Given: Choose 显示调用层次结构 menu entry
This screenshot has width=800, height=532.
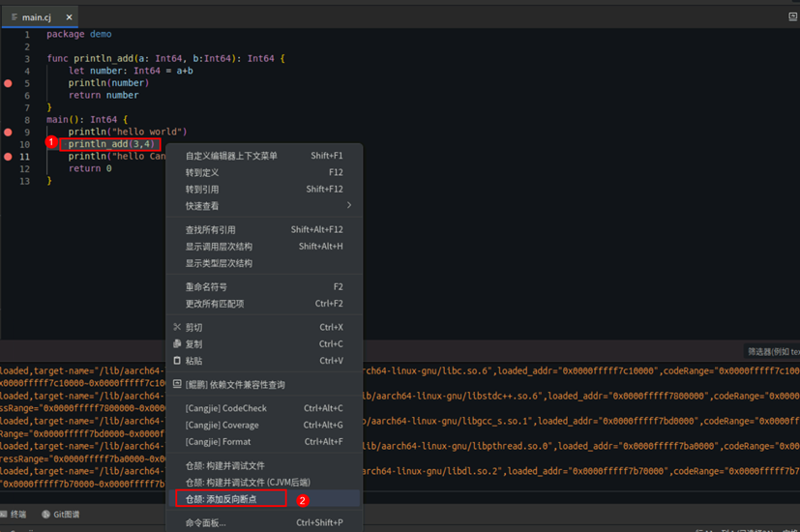Looking at the screenshot, I should [264, 247].
